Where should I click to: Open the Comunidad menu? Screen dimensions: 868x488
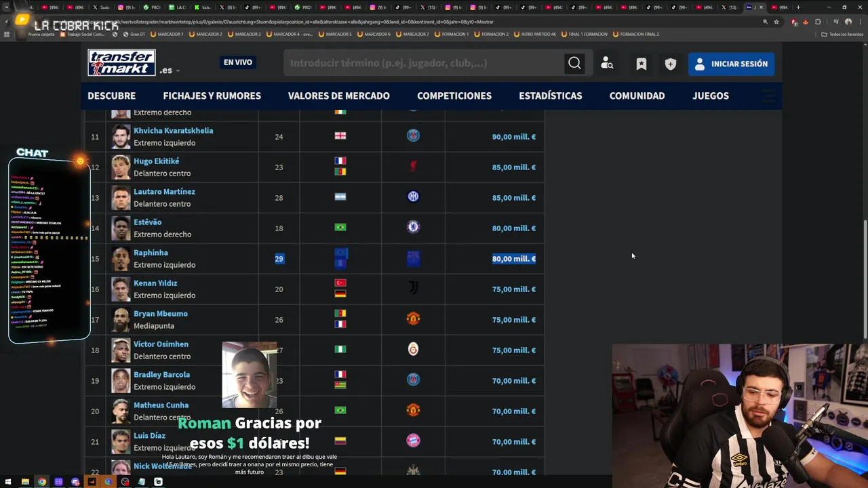(x=637, y=96)
